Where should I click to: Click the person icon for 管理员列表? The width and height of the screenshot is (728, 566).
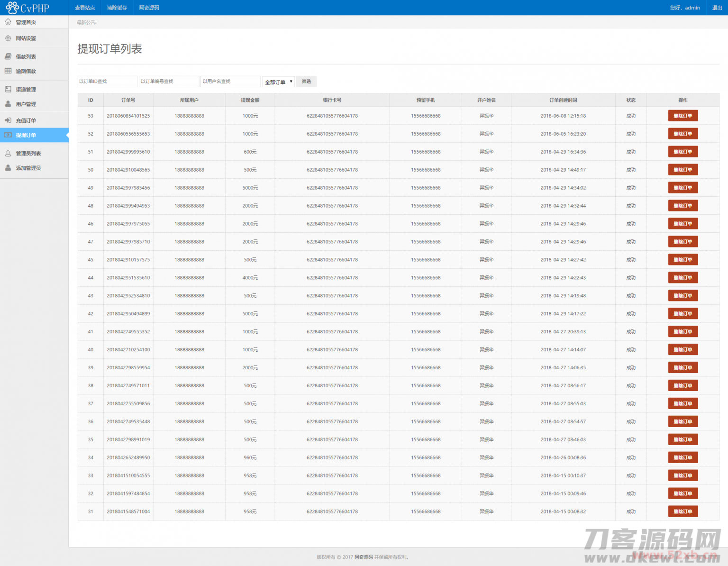[8, 153]
